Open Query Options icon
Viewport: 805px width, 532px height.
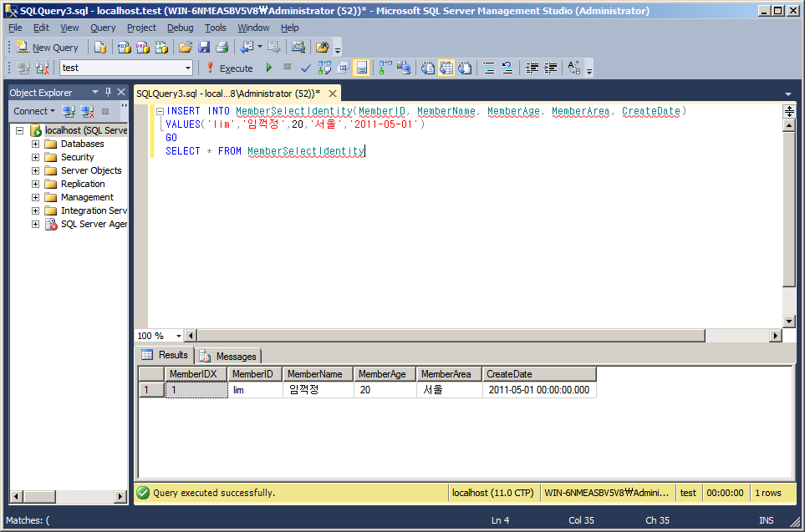(343, 68)
